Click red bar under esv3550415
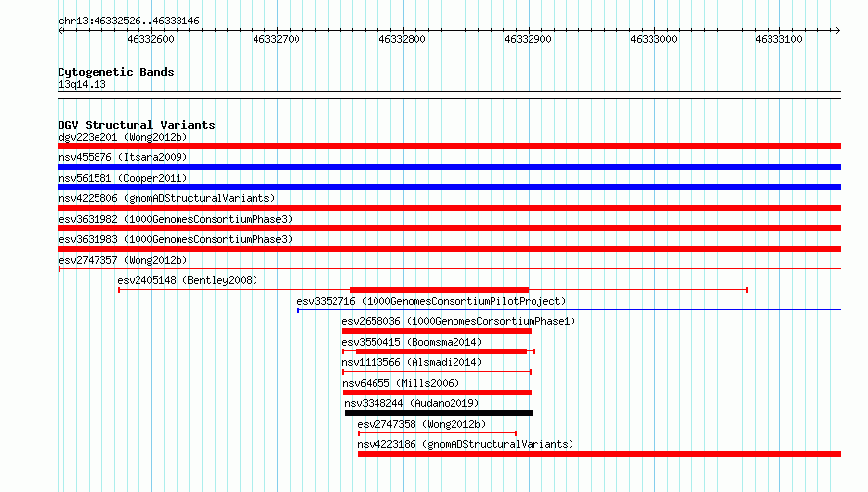 click(441, 351)
